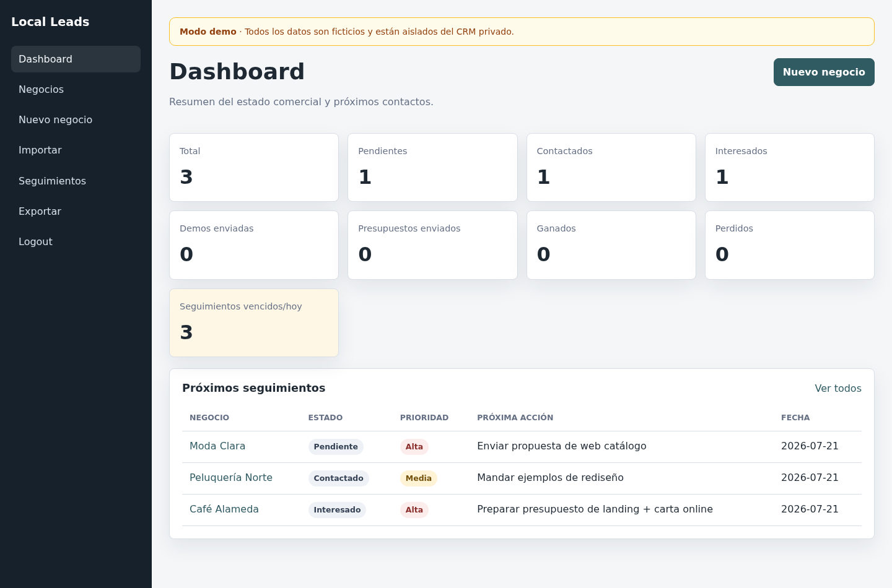
Task: Click the Próximos seguimientos heading
Action: point(254,388)
